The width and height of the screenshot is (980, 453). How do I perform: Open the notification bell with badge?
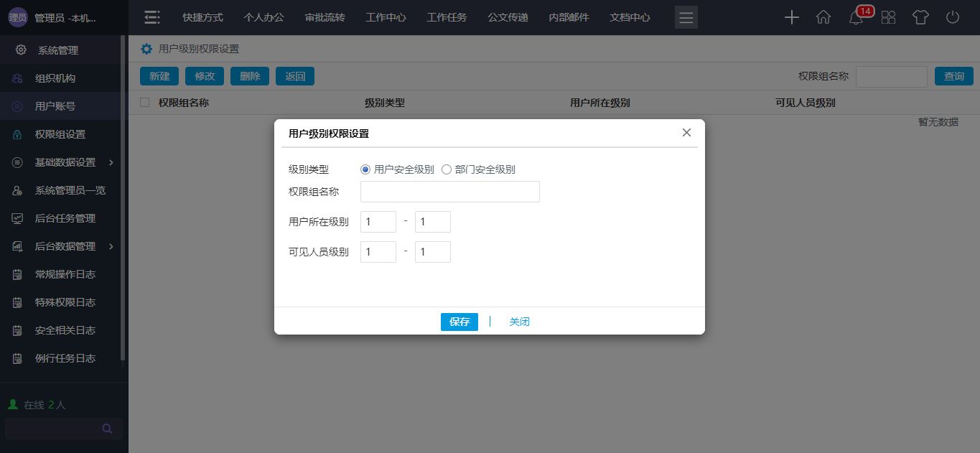pos(856,18)
